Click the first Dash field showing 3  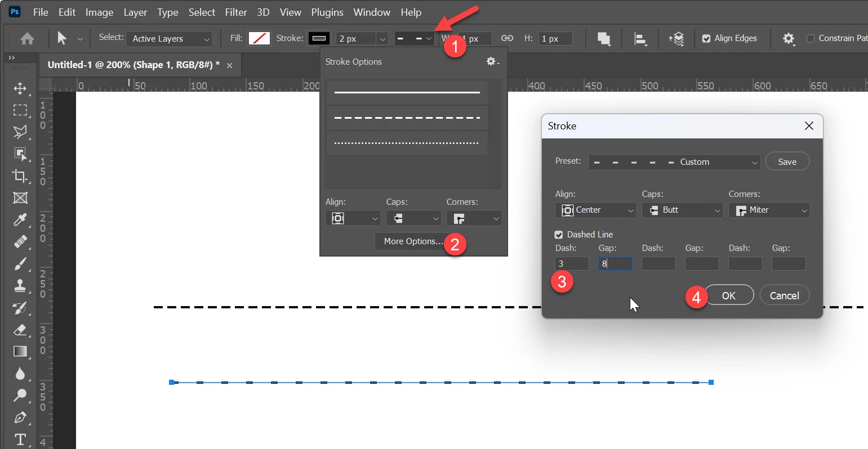[x=572, y=263]
